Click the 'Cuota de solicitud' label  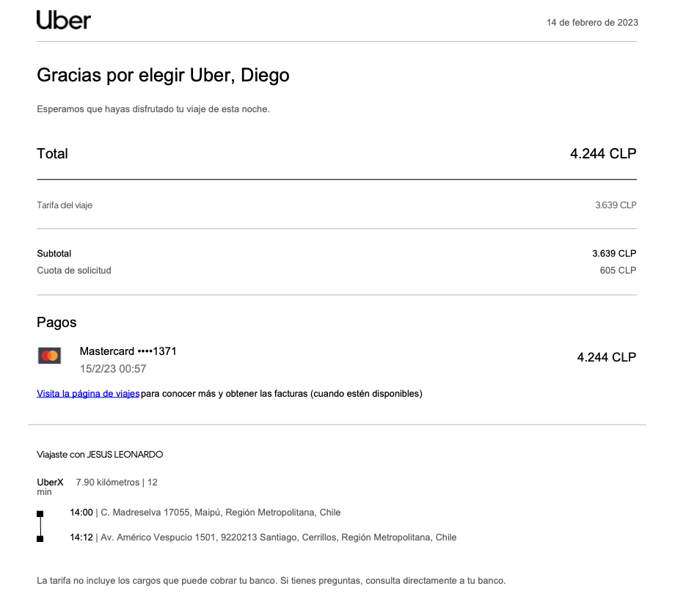[x=74, y=271]
